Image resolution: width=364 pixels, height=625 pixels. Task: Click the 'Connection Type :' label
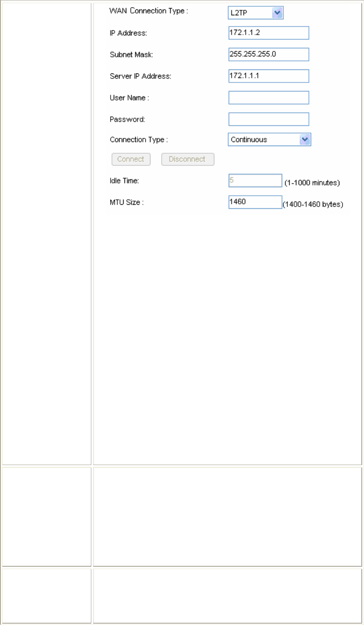click(139, 140)
